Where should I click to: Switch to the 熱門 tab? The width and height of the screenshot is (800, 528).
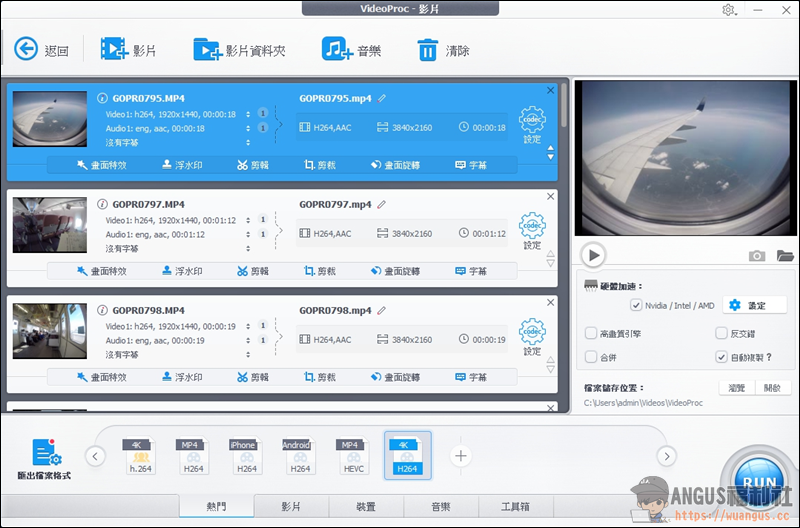[216, 506]
